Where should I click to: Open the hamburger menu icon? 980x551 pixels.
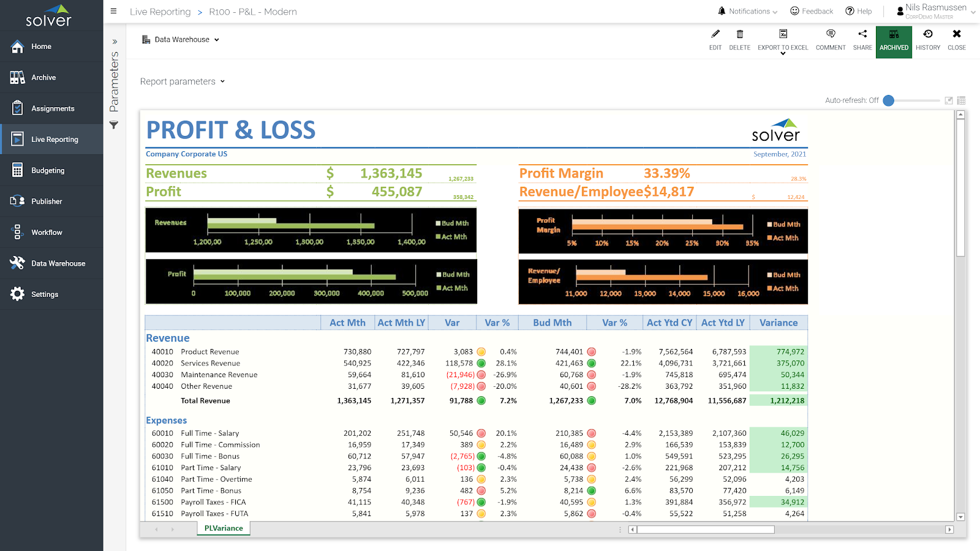click(x=113, y=11)
